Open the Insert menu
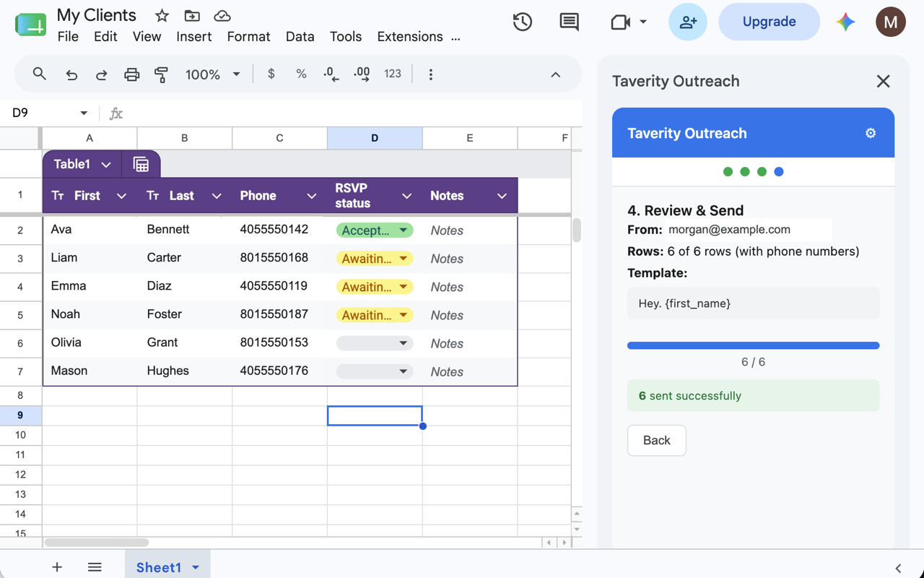 (x=194, y=37)
